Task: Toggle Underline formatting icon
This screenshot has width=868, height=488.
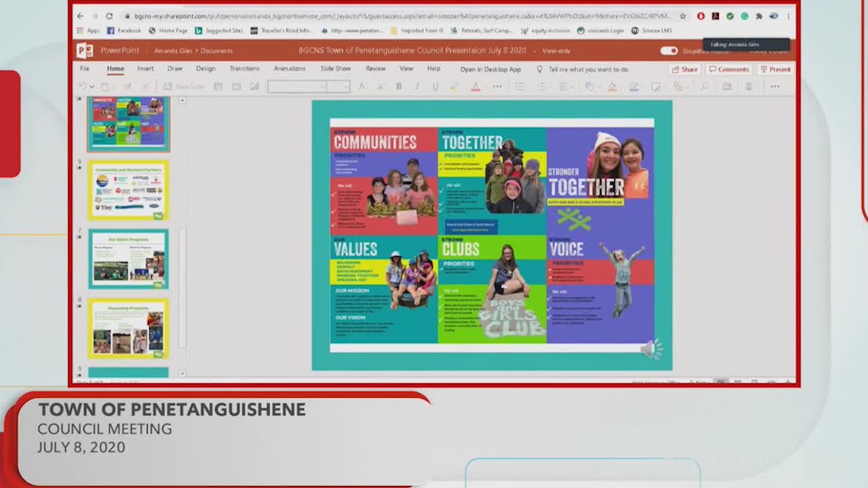Action: pos(435,87)
